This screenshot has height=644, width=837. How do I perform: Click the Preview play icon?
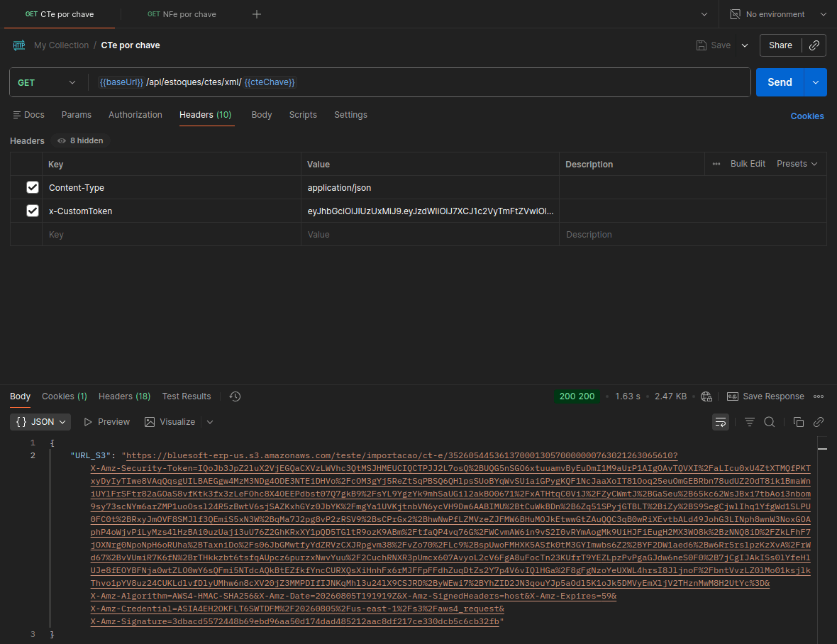88,422
